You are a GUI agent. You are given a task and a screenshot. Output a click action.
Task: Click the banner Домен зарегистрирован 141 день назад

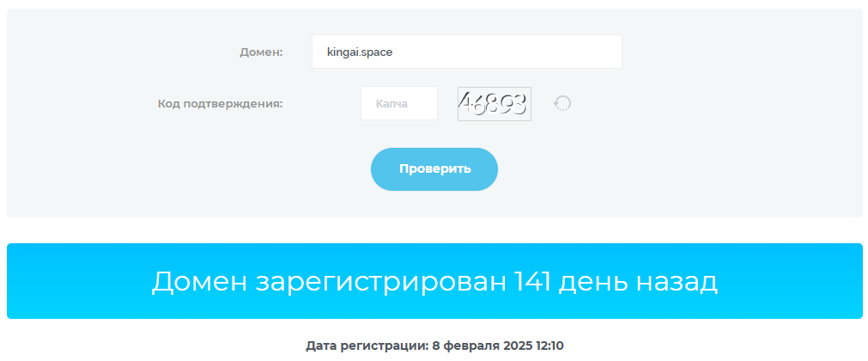click(434, 281)
